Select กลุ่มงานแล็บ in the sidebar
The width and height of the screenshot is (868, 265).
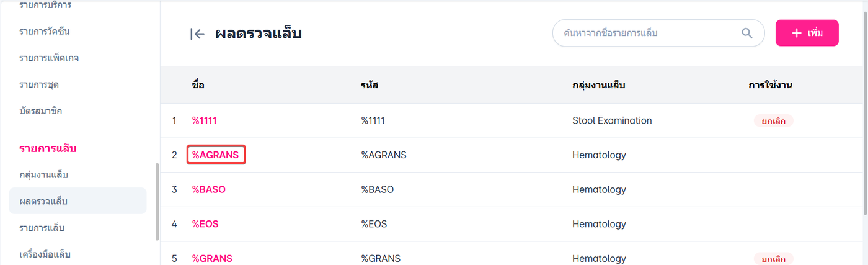point(43,174)
